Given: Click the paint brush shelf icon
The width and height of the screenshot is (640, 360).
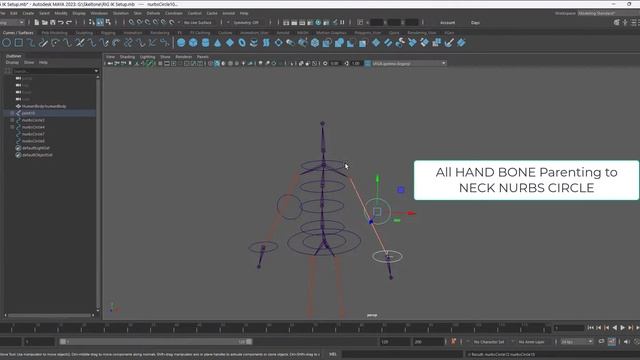Looking at the screenshot, I should 449,42.
